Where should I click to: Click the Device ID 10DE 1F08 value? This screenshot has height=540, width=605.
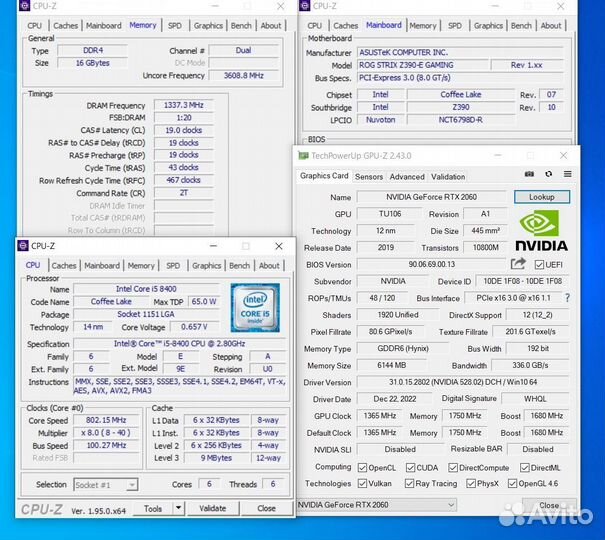tap(522, 281)
